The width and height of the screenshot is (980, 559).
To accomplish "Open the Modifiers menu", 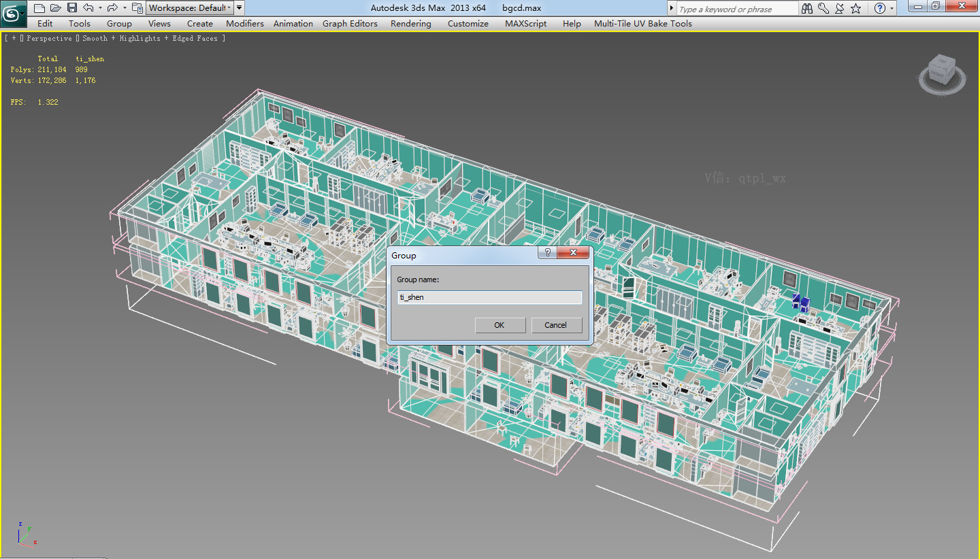I will (x=245, y=23).
